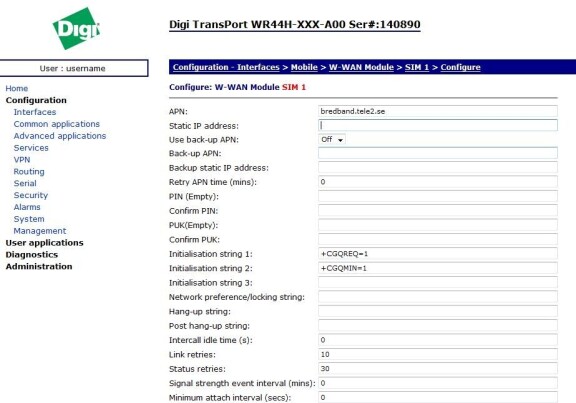Click the Mobile breadcrumb link
Image resolution: width=576 pixels, height=403 pixels.
pyautogui.click(x=304, y=67)
